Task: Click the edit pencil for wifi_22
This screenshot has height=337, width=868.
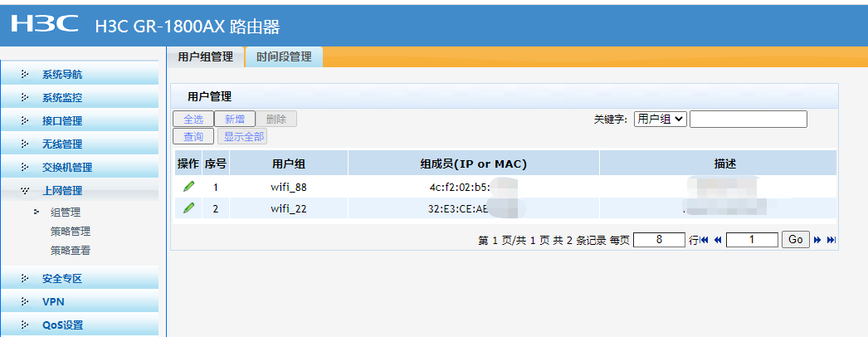Action: click(188, 208)
